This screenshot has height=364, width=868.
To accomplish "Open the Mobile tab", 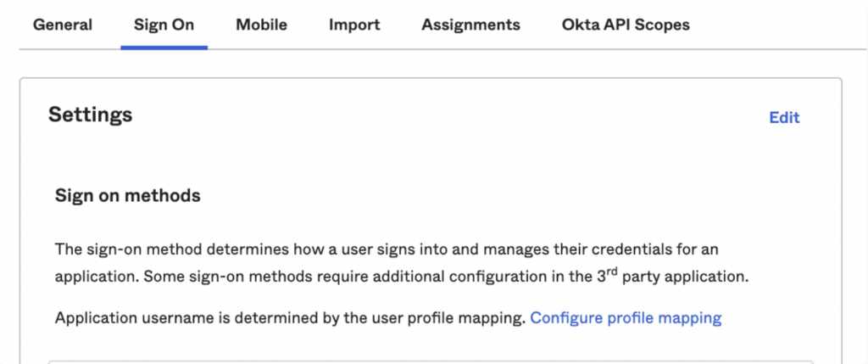I will tap(261, 25).
